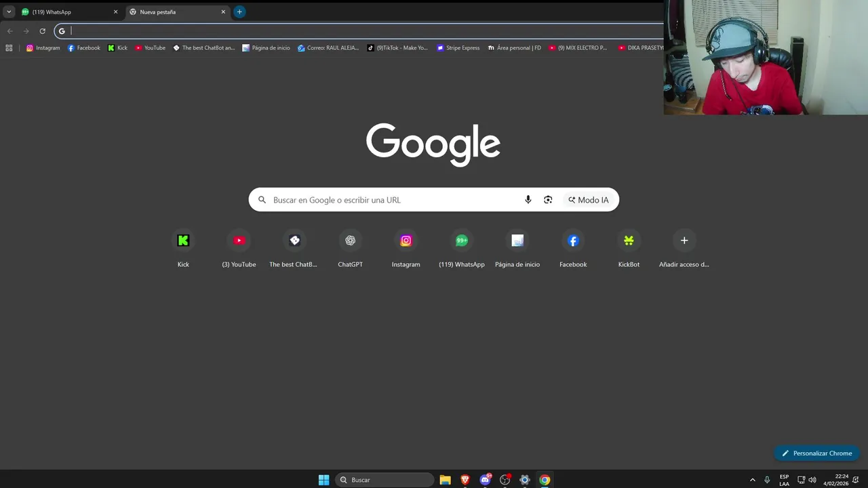Viewport: 868px width, 488px height.
Task: Open the Correo: RAUL ALEJA bookmark
Action: (x=328, y=48)
